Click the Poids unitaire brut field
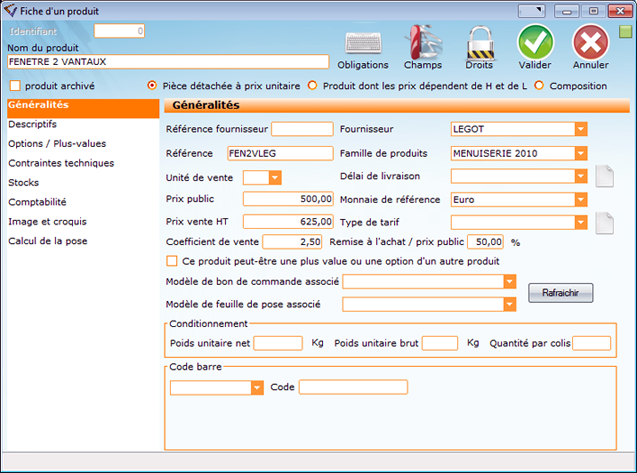Image resolution: width=637 pixels, height=473 pixels. [440, 343]
